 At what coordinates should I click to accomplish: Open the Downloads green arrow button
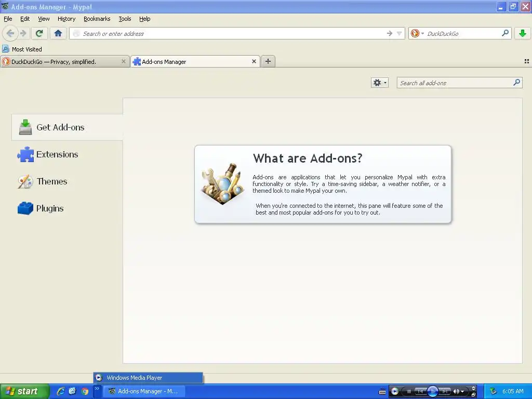click(523, 33)
